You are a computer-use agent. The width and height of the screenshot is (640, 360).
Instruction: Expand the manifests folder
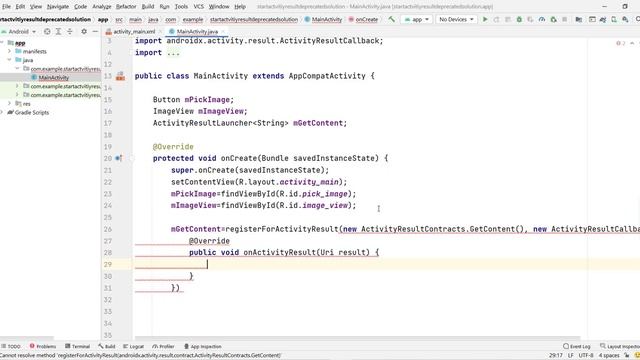pyautogui.click(x=9, y=51)
